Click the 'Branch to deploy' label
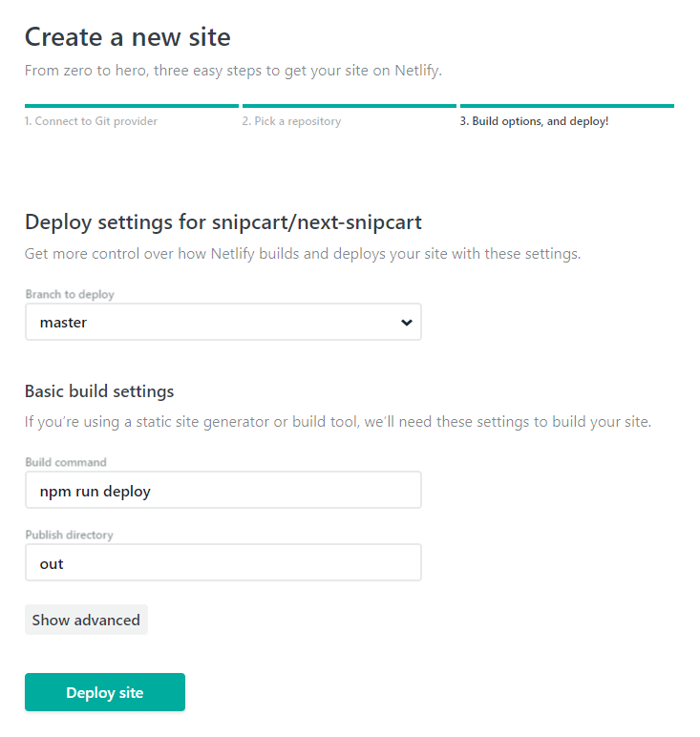The image size is (700, 737). 70,294
